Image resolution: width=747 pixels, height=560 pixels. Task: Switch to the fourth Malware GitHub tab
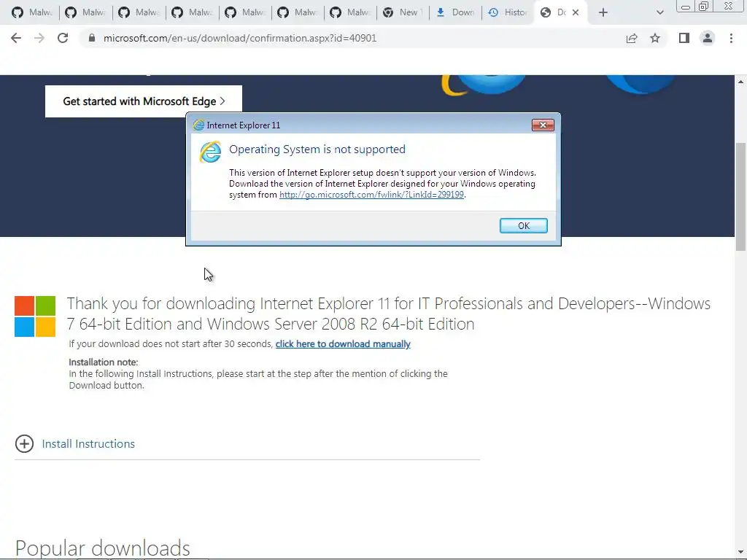click(x=192, y=12)
